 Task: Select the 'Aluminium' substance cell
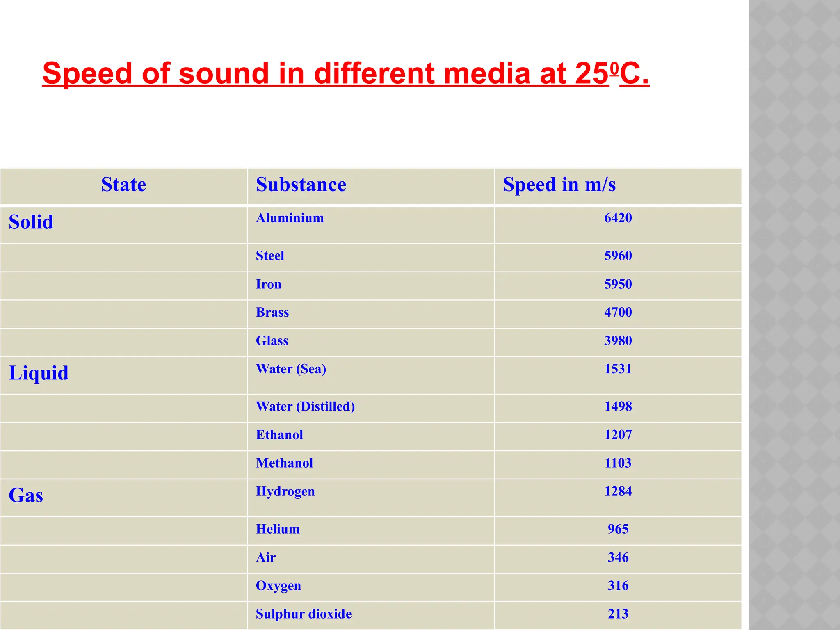click(371, 225)
